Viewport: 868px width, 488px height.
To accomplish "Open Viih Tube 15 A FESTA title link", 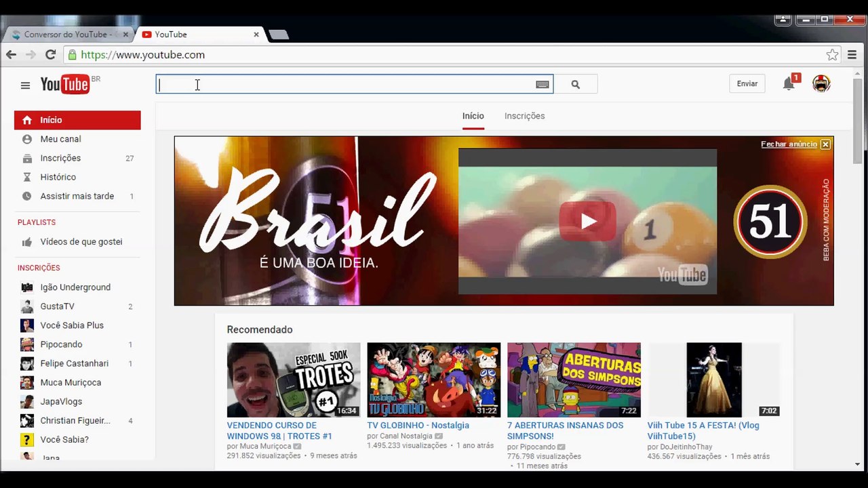I will coord(703,431).
